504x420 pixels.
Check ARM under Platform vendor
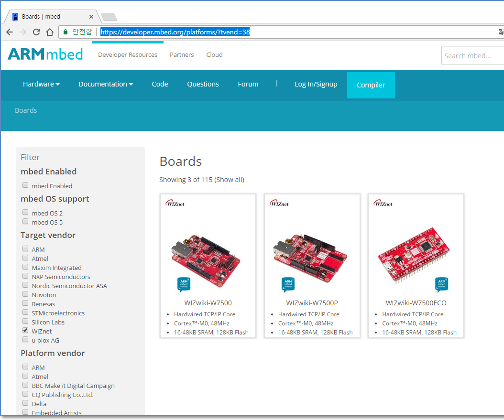click(x=25, y=366)
